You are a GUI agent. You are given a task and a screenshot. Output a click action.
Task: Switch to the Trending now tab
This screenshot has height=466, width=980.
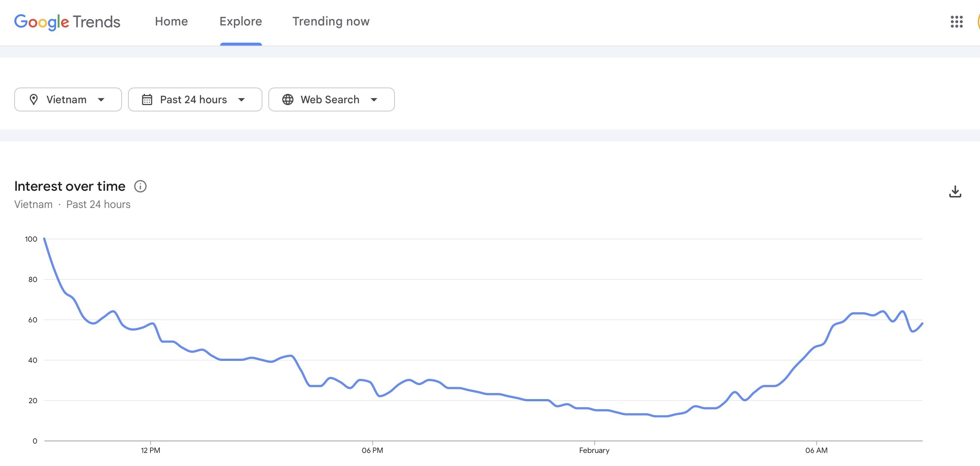(x=331, y=21)
